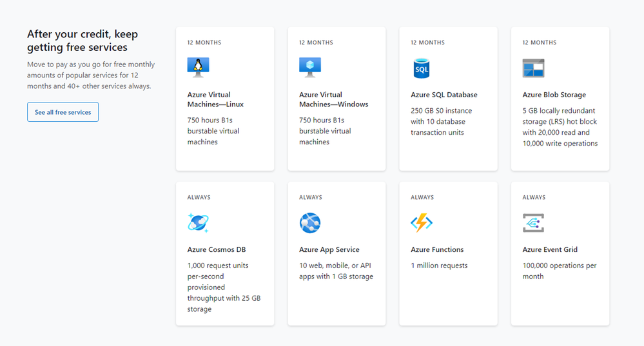The image size is (644, 346).
Task: Select the Azure Virtual Machines—Windows title
Action: coord(333,99)
